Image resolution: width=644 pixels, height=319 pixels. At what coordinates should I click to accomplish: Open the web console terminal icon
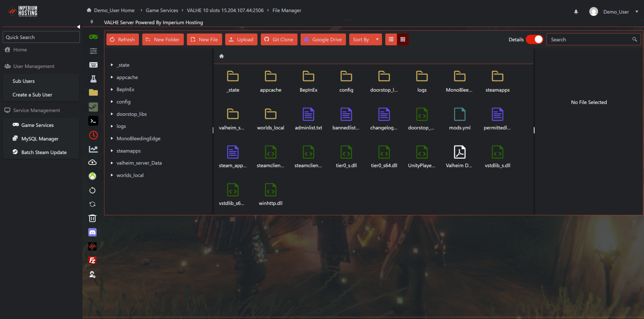pyautogui.click(x=93, y=121)
